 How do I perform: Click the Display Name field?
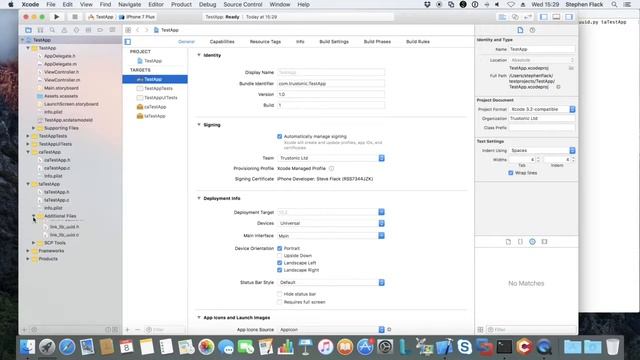tap(331, 72)
